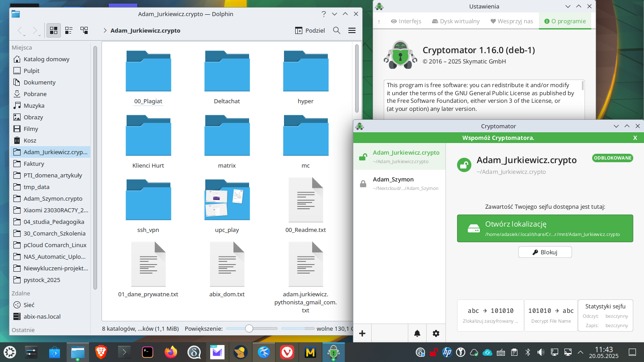Open Statystyki sejfu vault statistics
Image resolution: width=644 pixels, height=362 pixels.
(605, 315)
